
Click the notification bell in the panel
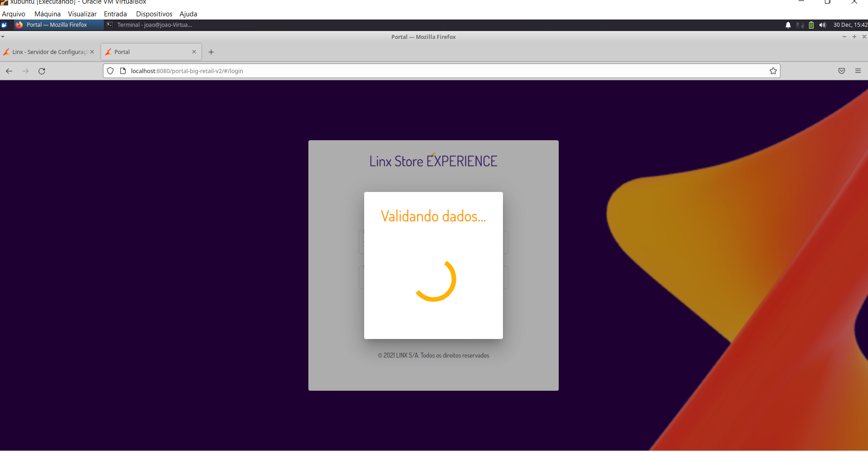[x=788, y=25]
